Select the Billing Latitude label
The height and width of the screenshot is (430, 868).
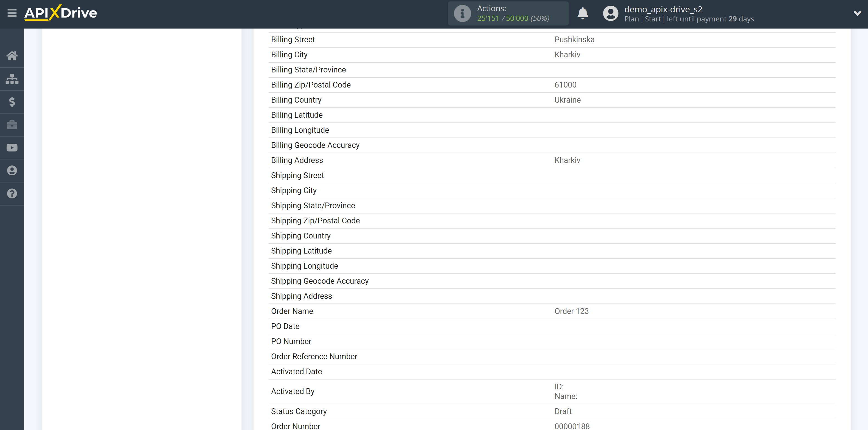(297, 115)
